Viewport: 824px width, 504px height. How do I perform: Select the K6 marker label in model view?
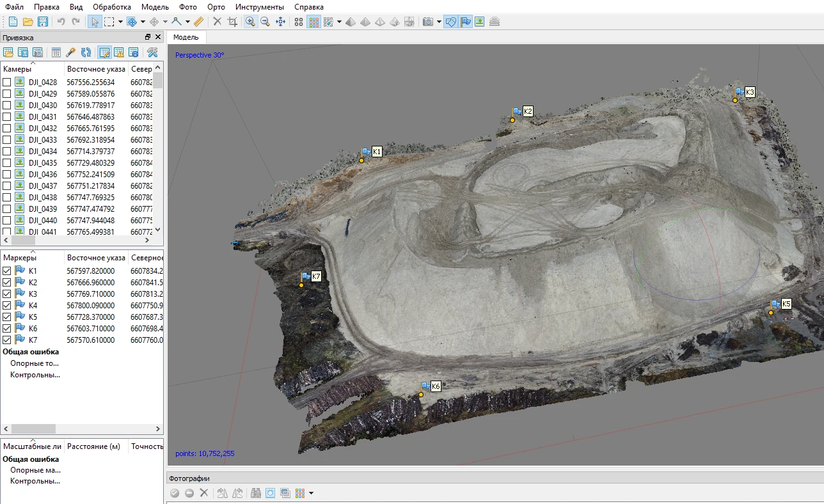tap(436, 386)
